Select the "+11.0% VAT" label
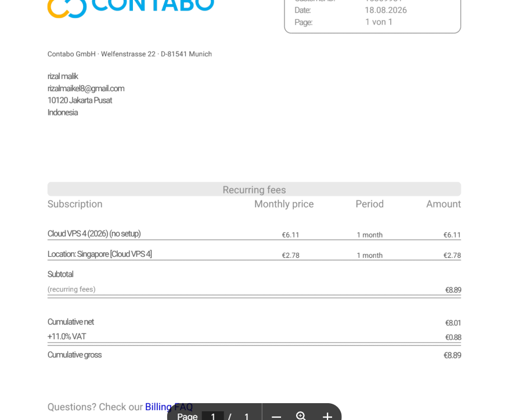The image size is (508, 420). [67, 336]
